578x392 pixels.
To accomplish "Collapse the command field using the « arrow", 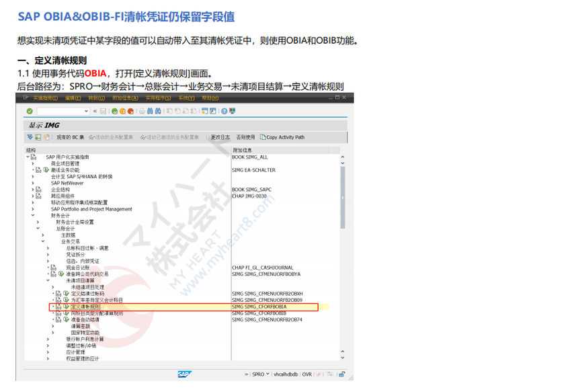I will 95,111.
